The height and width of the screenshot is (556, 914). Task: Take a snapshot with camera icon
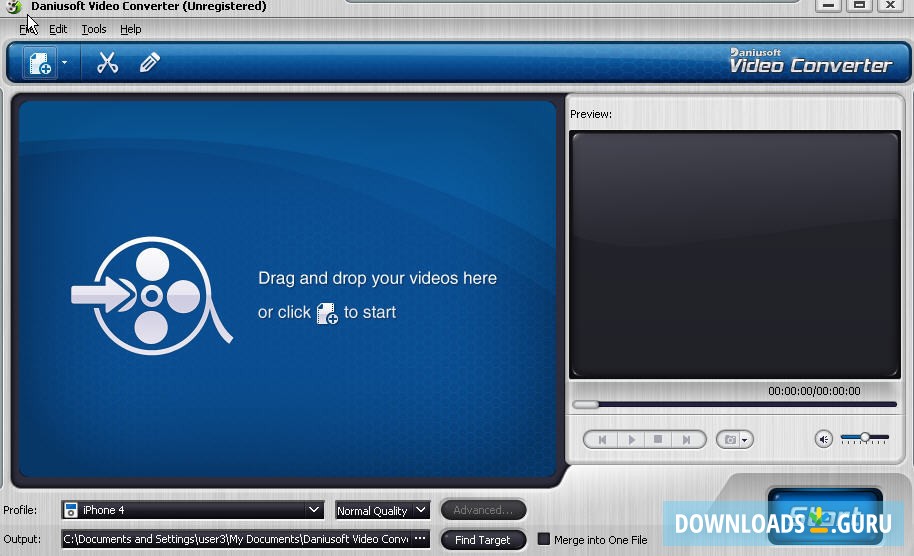(730, 439)
